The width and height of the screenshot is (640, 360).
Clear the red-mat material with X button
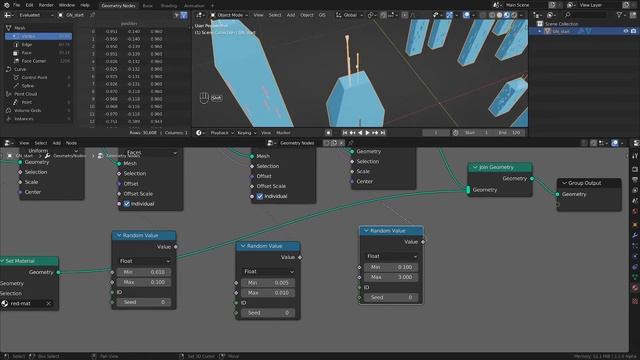pyautogui.click(x=48, y=303)
